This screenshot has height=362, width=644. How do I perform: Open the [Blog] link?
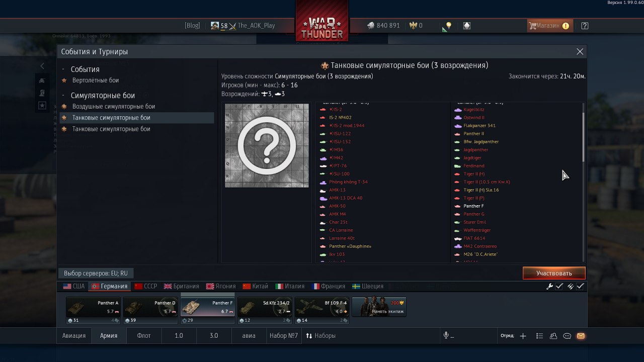(192, 26)
